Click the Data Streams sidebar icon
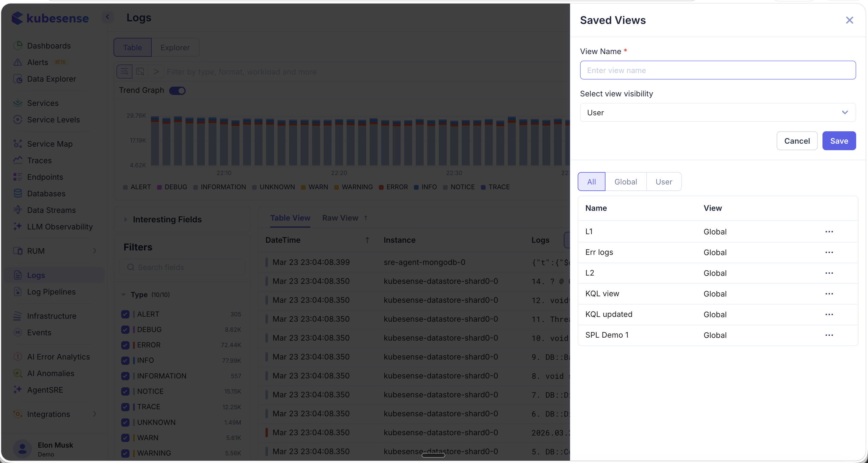Image resolution: width=868 pixels, height=463 pixels. tap(18, 210)
